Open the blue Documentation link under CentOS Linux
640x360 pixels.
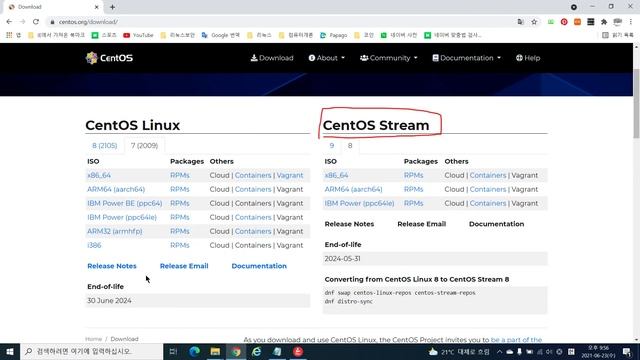[259, 266]
